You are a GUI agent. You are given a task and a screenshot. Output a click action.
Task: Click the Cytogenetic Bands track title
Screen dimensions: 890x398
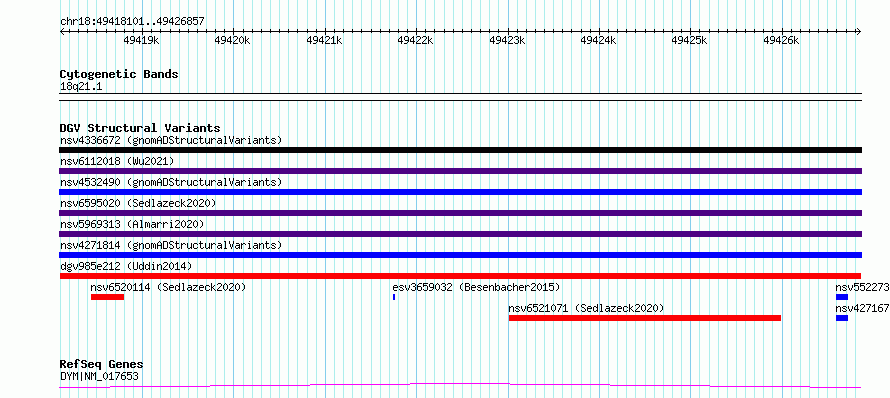coord(119,74)
